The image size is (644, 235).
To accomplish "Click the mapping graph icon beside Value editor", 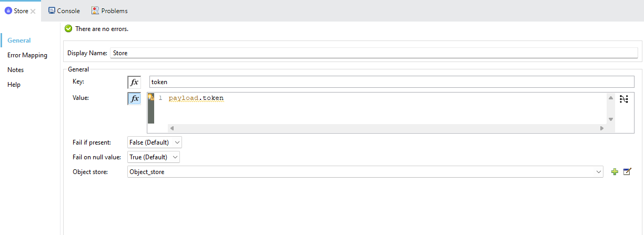I will 624,99.
